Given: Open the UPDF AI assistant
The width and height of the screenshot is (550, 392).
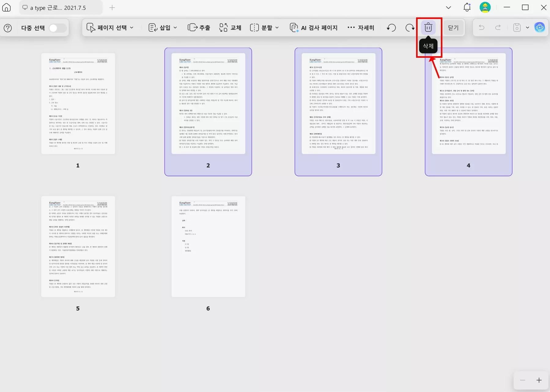Looking at the screenshot, I should (540, 27).
